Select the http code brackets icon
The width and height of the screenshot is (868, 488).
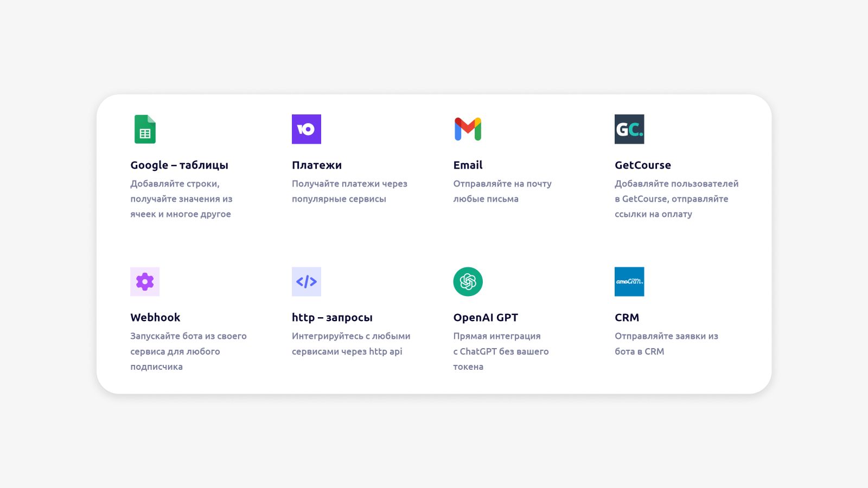point(307,281)
